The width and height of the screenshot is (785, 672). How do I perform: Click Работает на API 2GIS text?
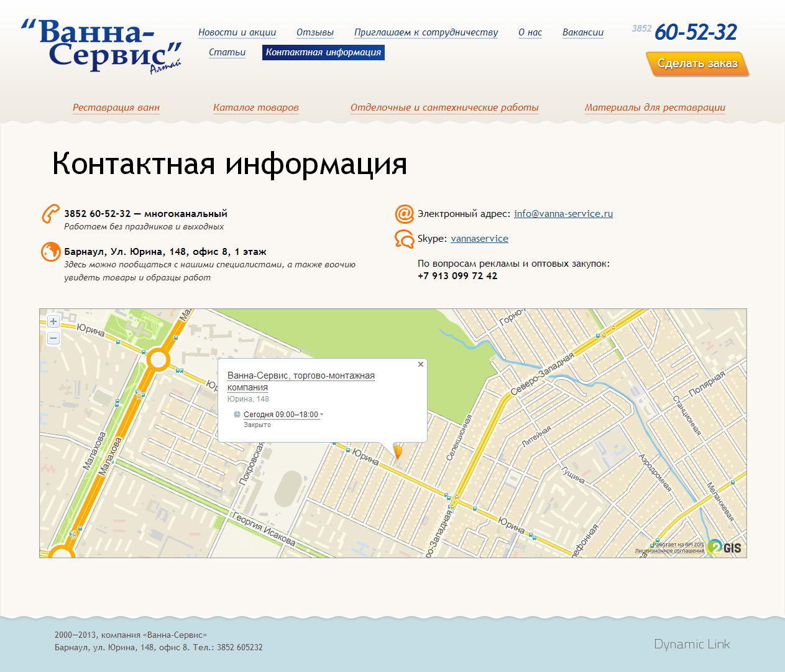(679, 545)
